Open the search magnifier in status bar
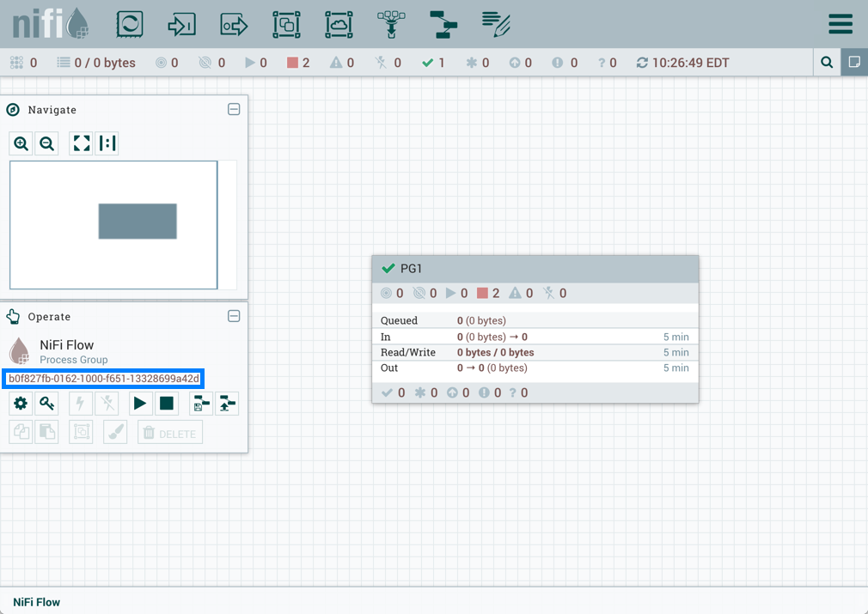Screen dimensions: 868x614 827,63
